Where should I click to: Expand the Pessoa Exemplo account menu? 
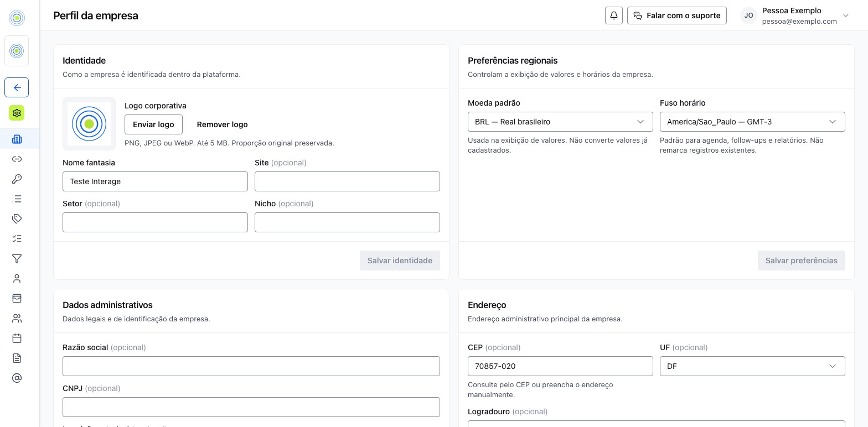pyautogui.click(x=795, y=15)
